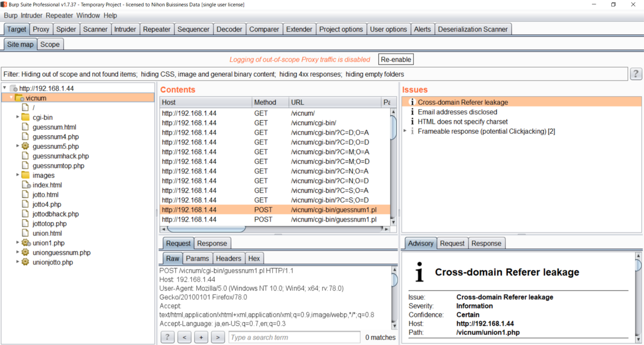The width and height of the screenshot is (644, 345).
Task: Open the Headers tab in request viewer
Action: [229, 258]
